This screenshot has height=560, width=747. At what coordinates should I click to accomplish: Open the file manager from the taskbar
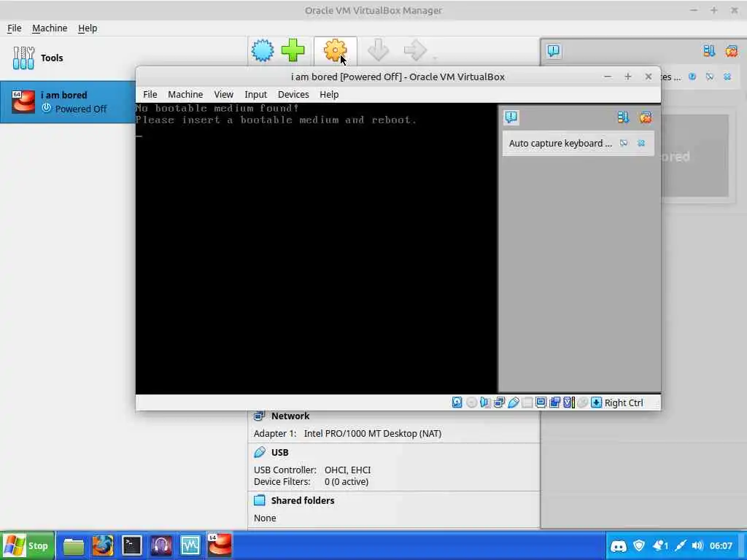click(x=74, y=545)
